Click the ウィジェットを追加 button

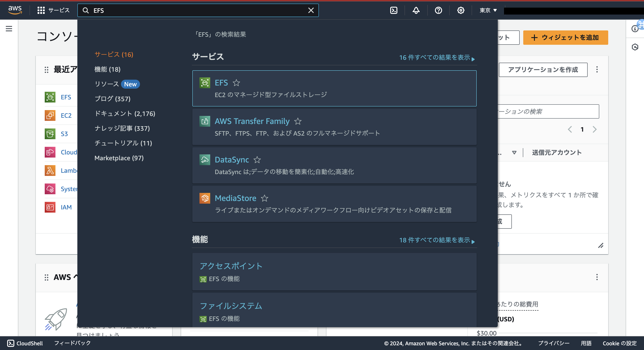[565, 38]
